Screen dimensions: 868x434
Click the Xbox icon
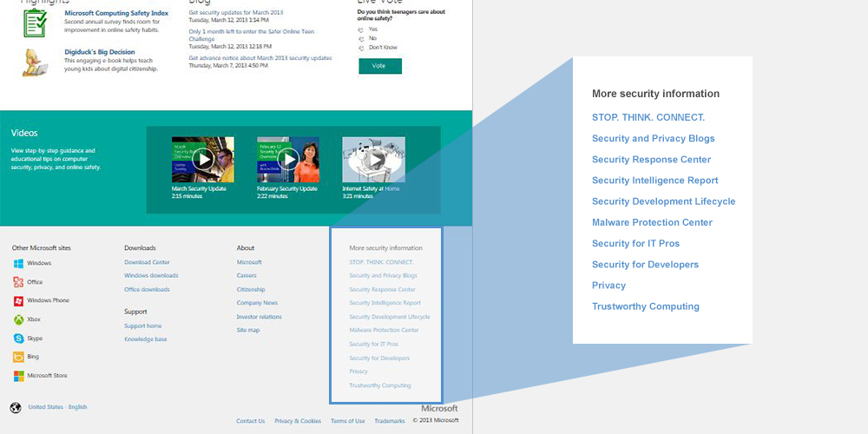pos(19,319)
